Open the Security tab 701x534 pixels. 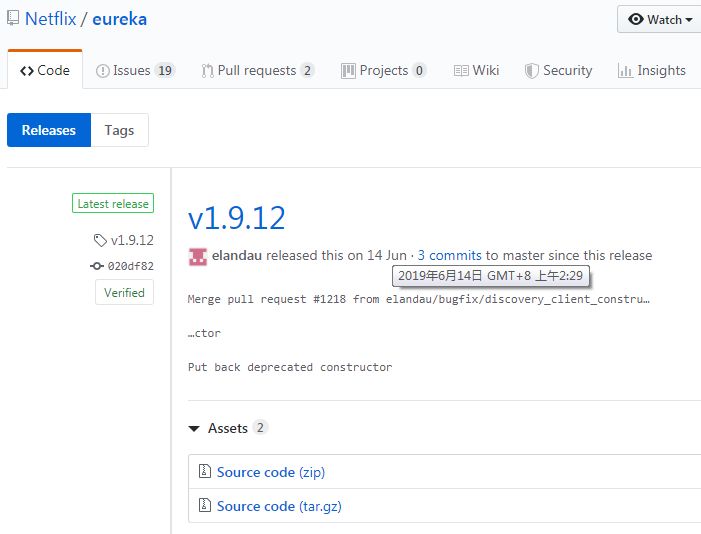558,70
